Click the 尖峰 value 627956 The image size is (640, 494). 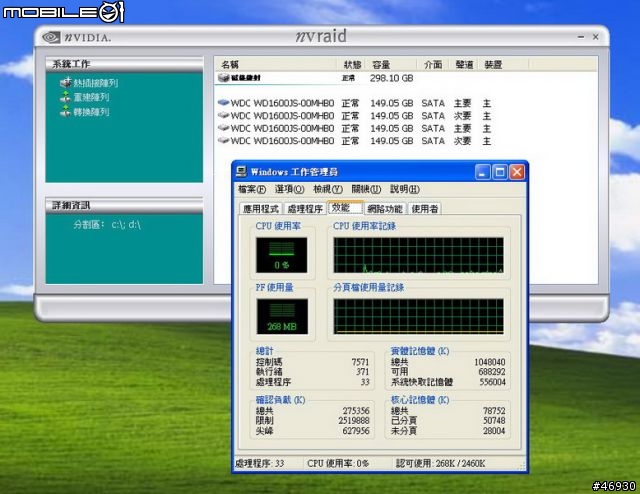tap(356, 431)
